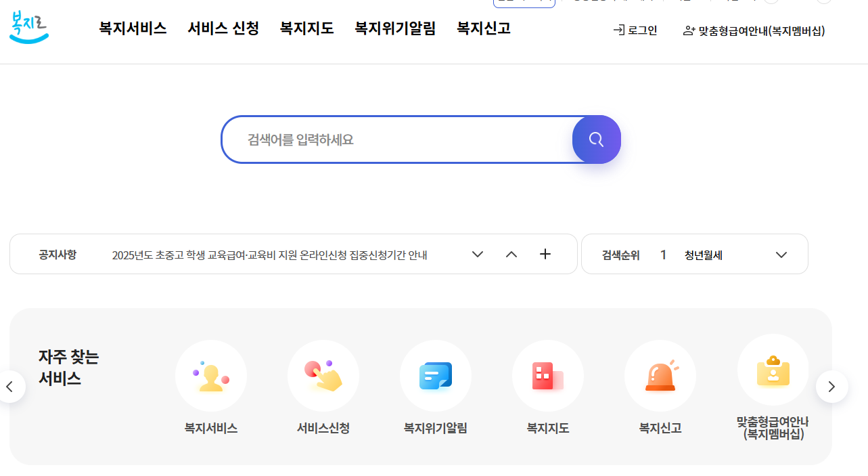The height and width of the screenshot is (476, 868).
Task: Open 서비스신청 via its hand-click icon
Action: [x=323, y=376]
